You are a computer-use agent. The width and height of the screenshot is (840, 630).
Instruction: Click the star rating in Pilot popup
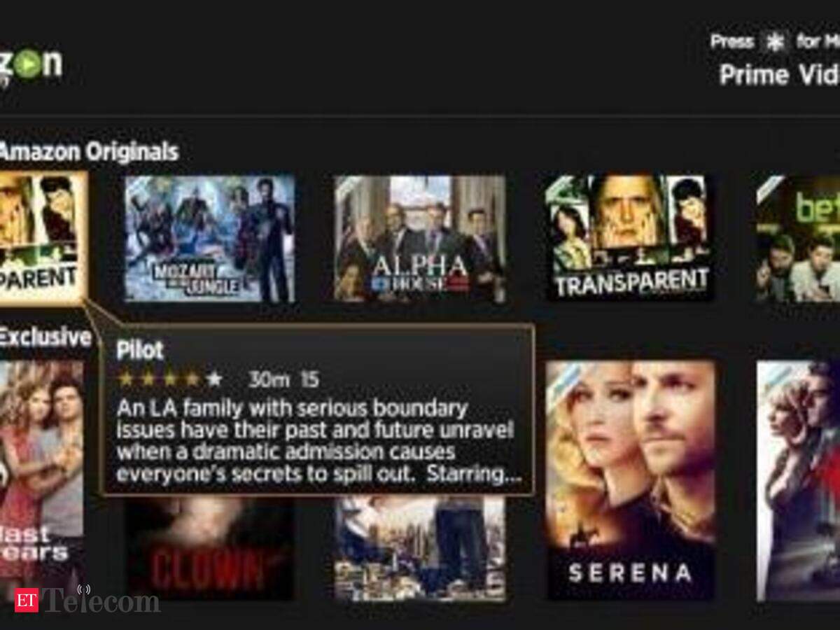[170, 379]
